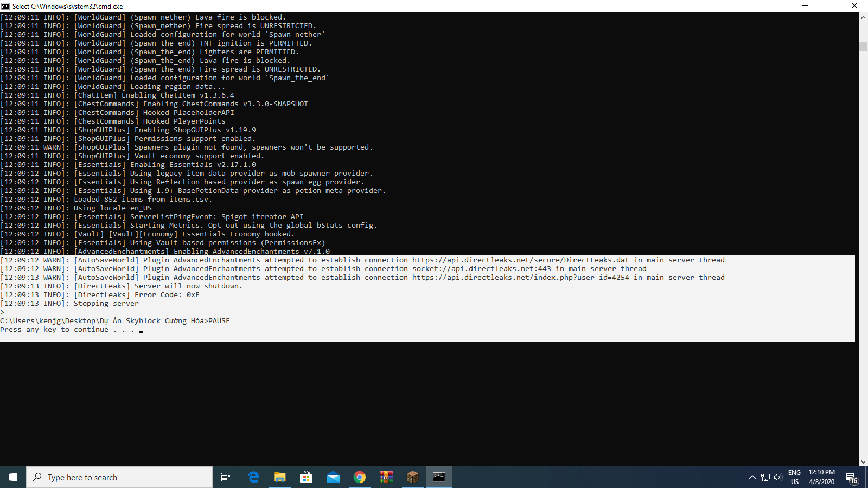Open WinRAR from the taskbar

pyautogui.click(x=386, y=477)
